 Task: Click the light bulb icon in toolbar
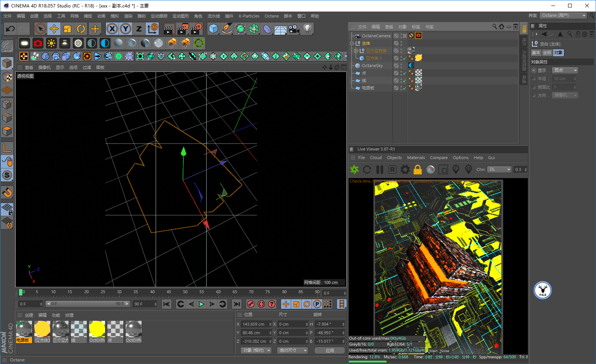coord(307,29)
